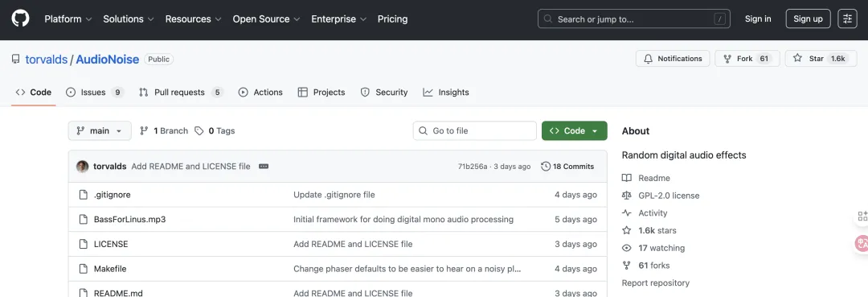Viewport: 868px width, 297px height.
Task: Open the torvalds user profile link
Action: tap(47, 60)
